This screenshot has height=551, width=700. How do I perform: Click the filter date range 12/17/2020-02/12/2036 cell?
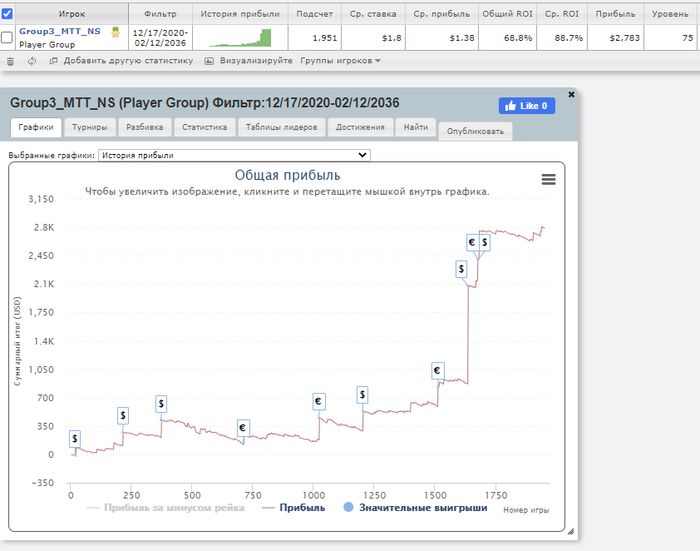[x=160, y=38]
